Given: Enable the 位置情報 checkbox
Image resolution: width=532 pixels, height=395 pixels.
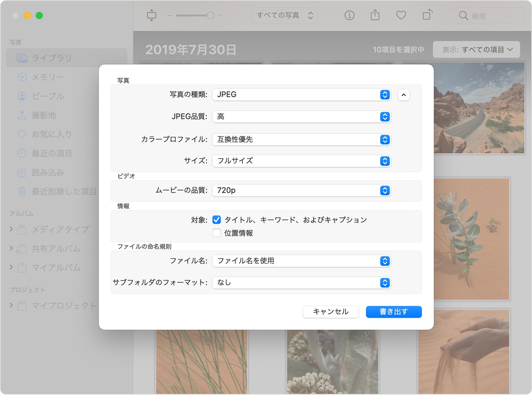Looking at the screenshot, I should (x=217, y=233).
